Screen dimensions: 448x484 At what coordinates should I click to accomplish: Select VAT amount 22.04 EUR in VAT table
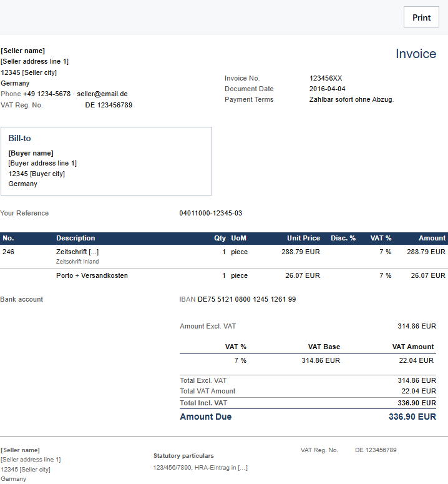pos(416,360)
